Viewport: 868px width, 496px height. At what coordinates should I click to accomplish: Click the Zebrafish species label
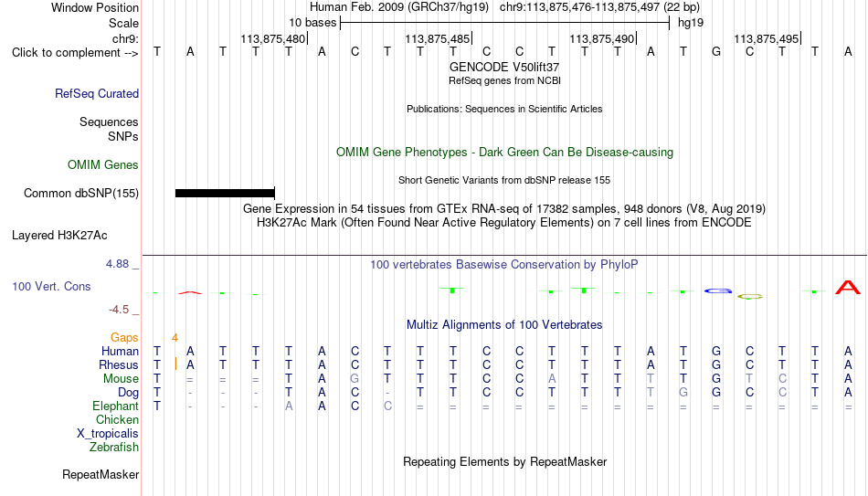click(x=114, y=448)
